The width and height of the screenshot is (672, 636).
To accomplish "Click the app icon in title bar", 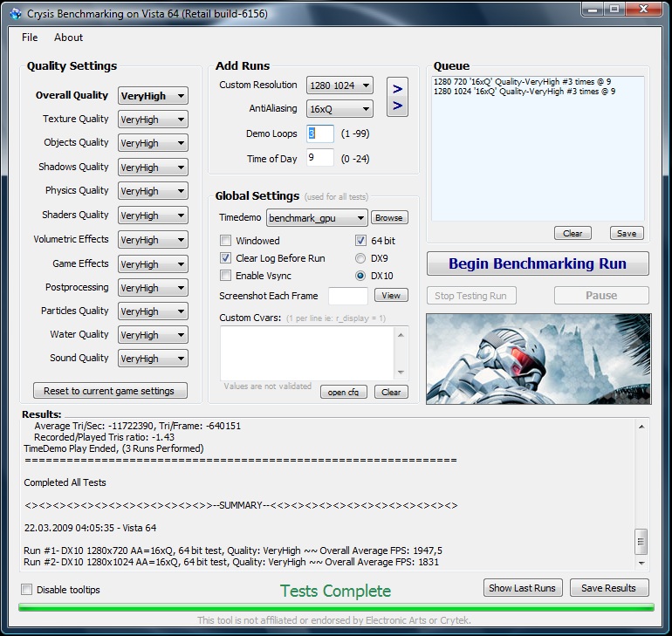I will pos(16,14).
